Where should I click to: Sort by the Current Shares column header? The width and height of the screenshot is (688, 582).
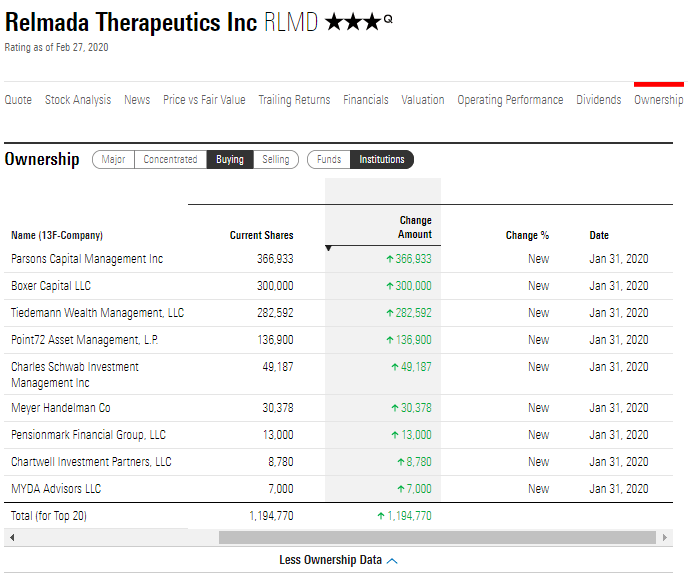click(262, 235)
